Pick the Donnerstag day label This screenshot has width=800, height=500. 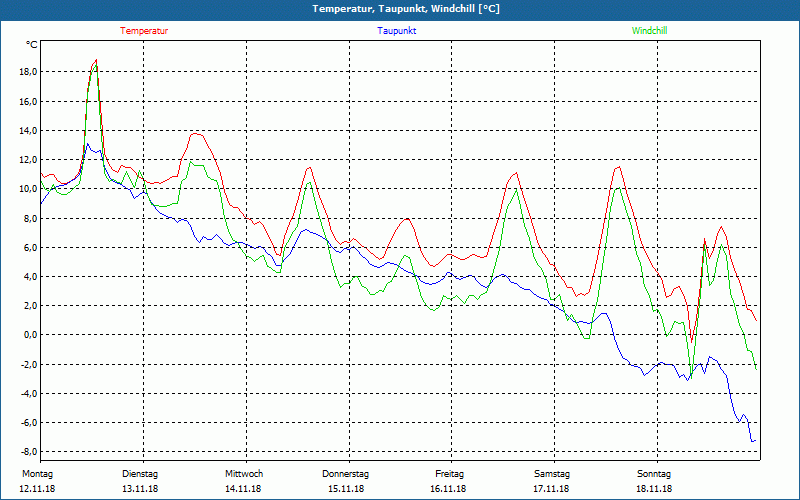click(346, 473)
